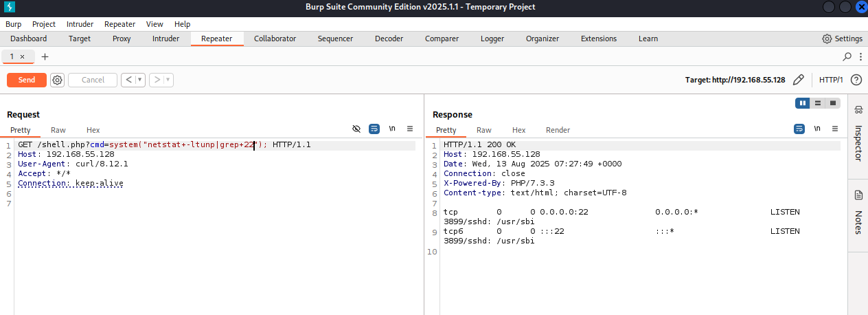Open the Notes side panel
The height and width of the screenshot is (315, 868).
pos(858,213)
